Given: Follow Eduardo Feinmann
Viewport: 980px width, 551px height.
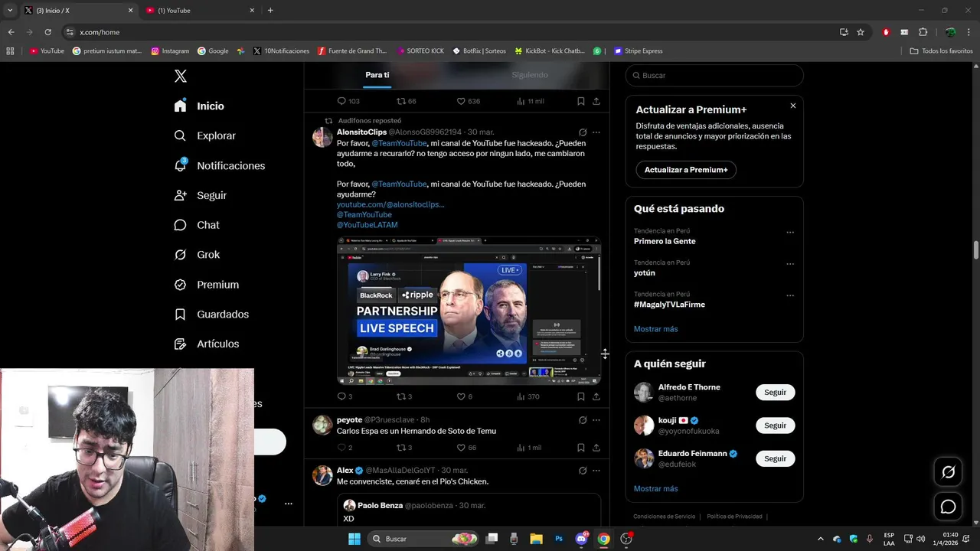Looking at the screenshot, I should (x=775, y=458).
